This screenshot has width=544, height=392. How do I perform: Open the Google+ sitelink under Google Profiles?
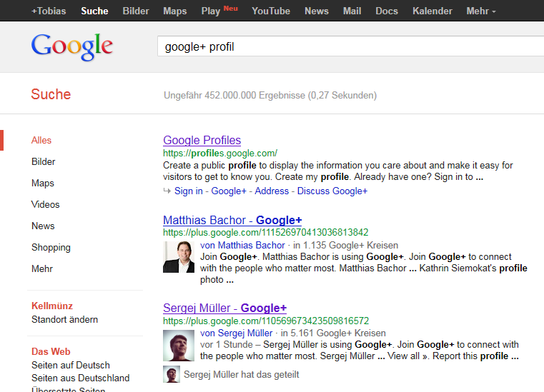click(229, 191)
